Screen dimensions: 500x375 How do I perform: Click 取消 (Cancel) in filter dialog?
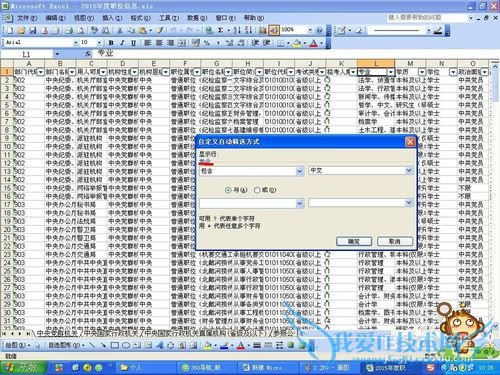click(x=395, y=241)
